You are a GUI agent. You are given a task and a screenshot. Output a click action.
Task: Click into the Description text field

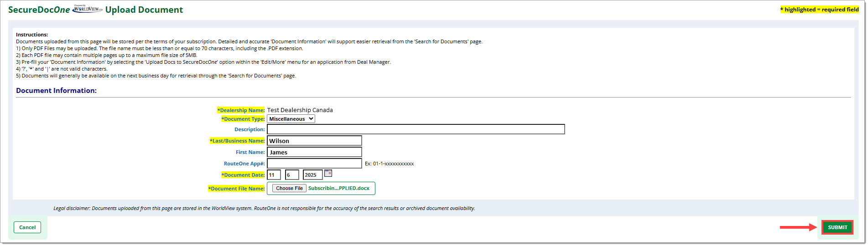click(x=416, y=129)
